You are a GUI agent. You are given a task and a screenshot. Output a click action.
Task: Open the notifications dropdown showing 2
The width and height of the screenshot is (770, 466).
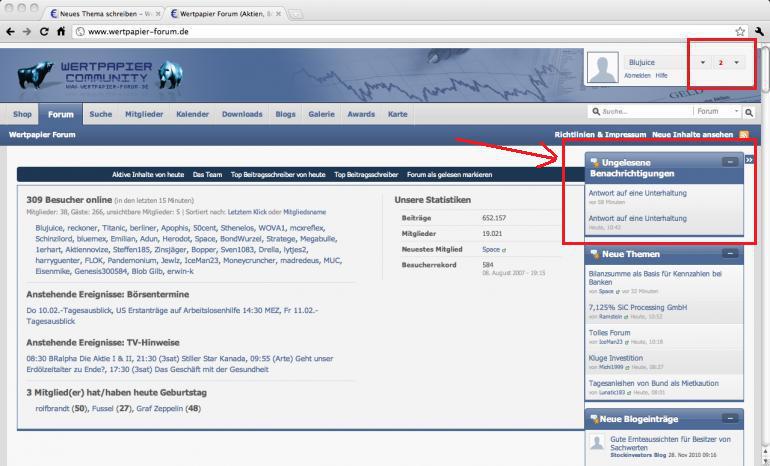tap(729, 62)
